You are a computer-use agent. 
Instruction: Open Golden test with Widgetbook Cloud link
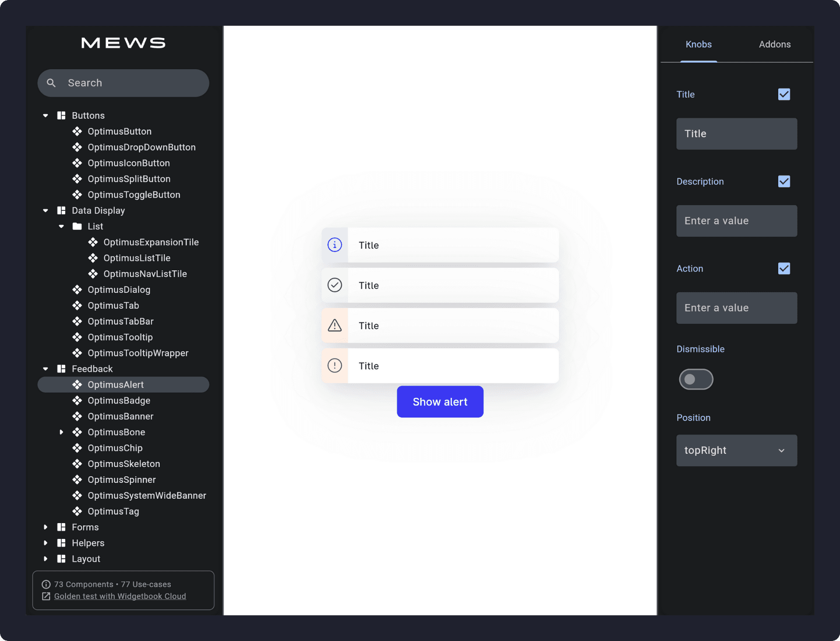(x=120, y=596)
